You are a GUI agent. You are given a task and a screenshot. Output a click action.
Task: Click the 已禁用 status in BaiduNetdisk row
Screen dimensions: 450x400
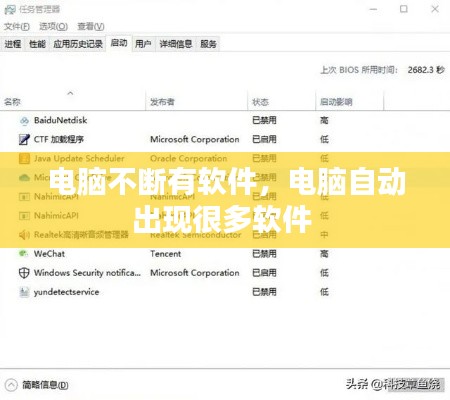[x=264, y=120]
